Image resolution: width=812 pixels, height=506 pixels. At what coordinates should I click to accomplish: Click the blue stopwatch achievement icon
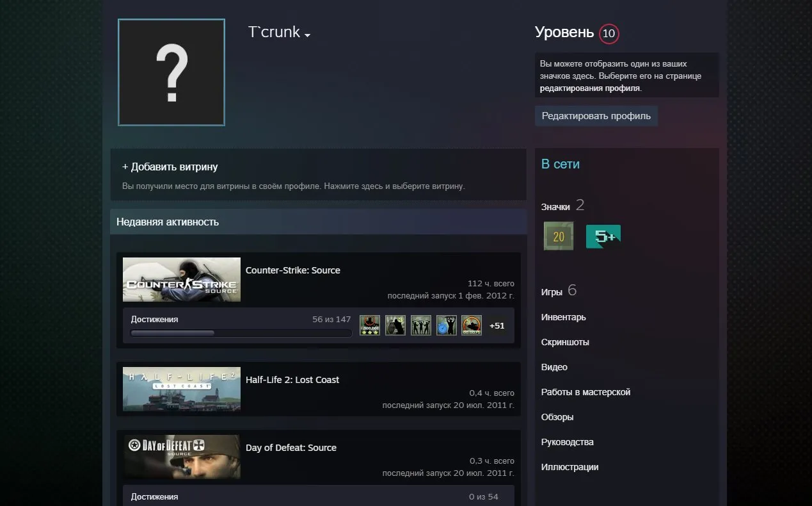pyautogui.click(x=447, y=325)
